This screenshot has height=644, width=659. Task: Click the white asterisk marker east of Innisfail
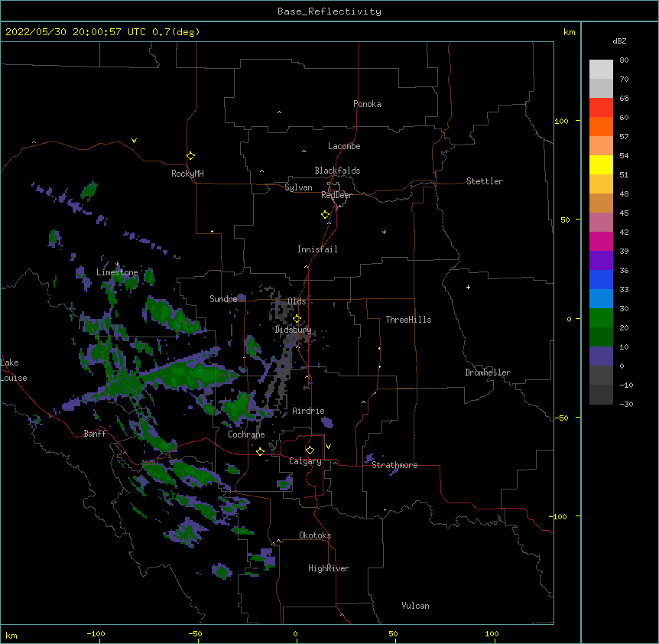384,232
